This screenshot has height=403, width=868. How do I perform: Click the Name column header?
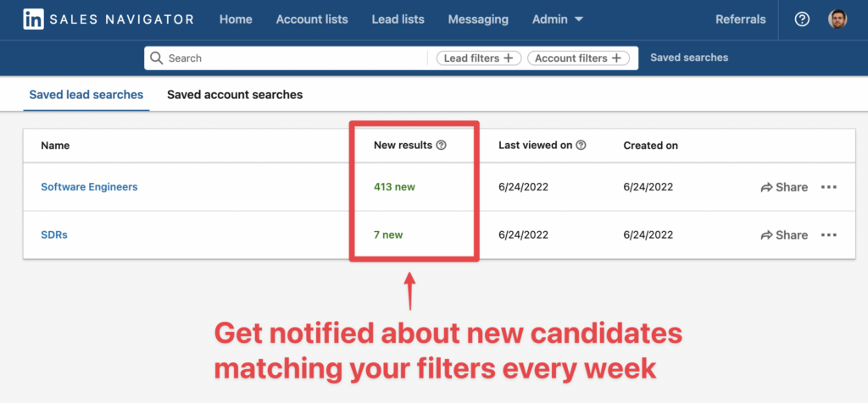pos(55,146)
